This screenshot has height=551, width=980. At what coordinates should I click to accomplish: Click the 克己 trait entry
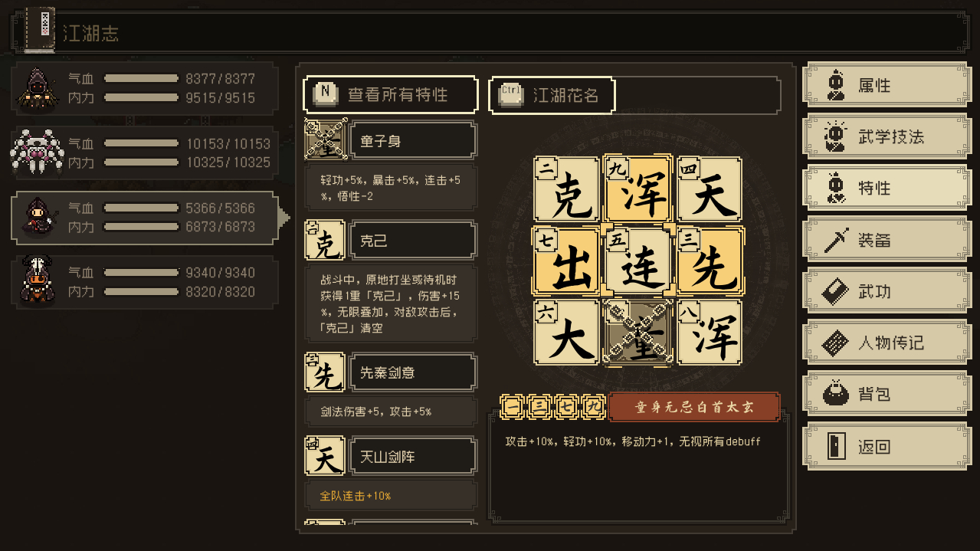(413, 241)
